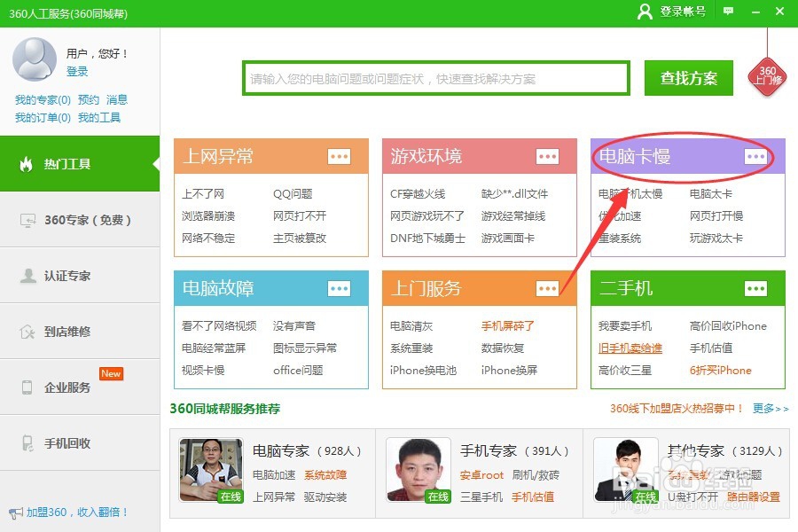Open the 企业服务 sidebar tab
Image resolution: width=798 pixels, height=532 pixels.
pyautogui.click(x=80, y=387)
